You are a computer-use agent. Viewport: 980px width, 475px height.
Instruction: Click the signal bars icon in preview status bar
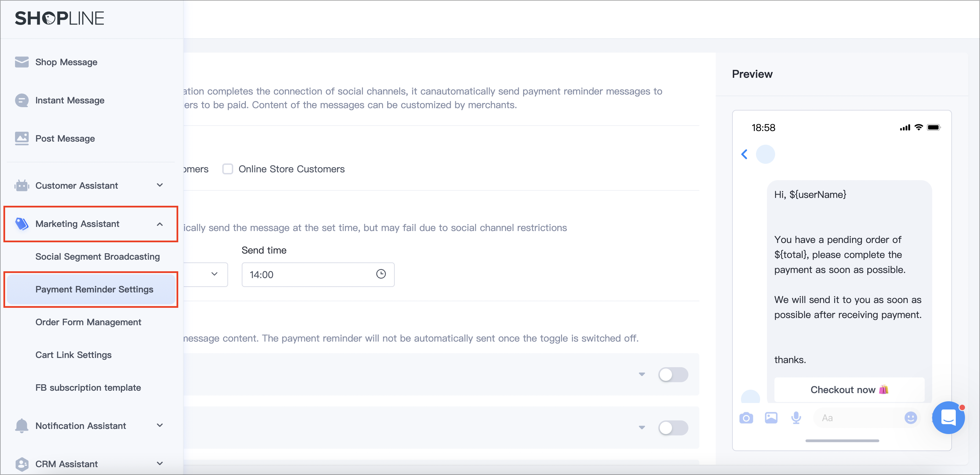pos(905,128)
